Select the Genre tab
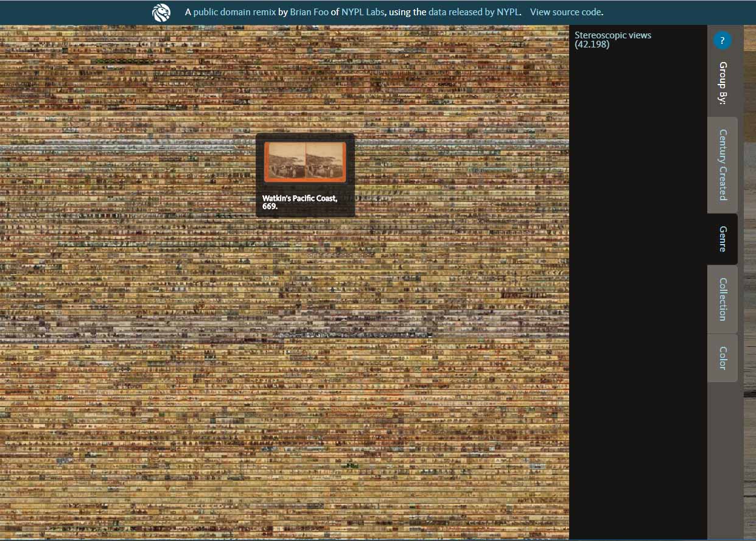 [x=723, y=239]
